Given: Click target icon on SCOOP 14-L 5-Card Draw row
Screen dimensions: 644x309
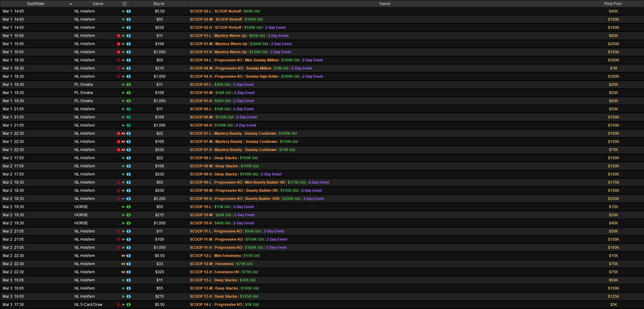Looking at the screenshot, I should click(x=119, y=305).
